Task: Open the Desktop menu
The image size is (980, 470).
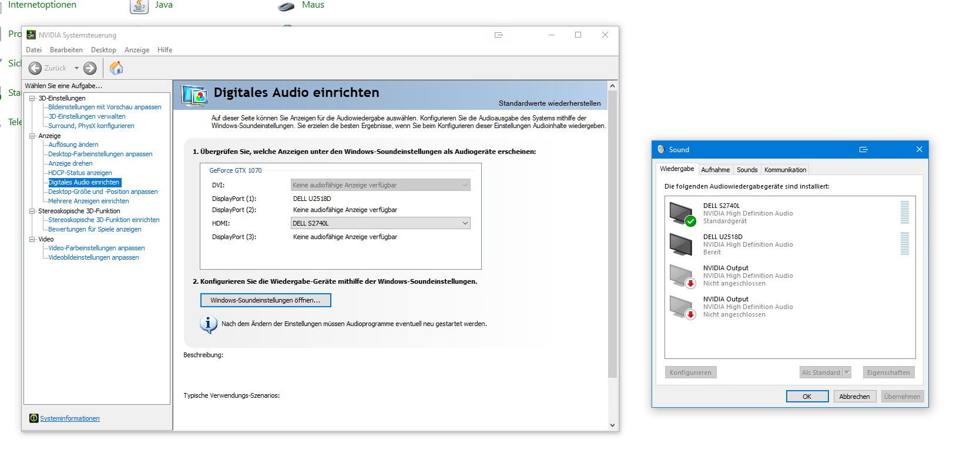Action: coord(103,50)
